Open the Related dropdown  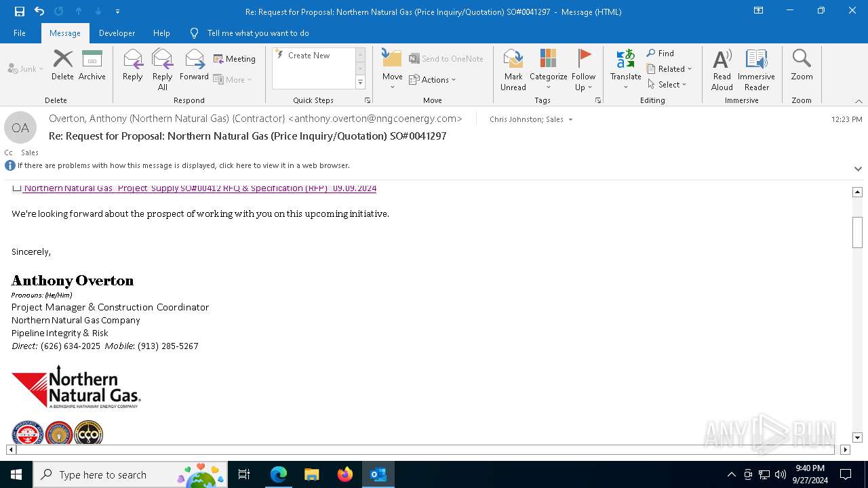point(669,69)
